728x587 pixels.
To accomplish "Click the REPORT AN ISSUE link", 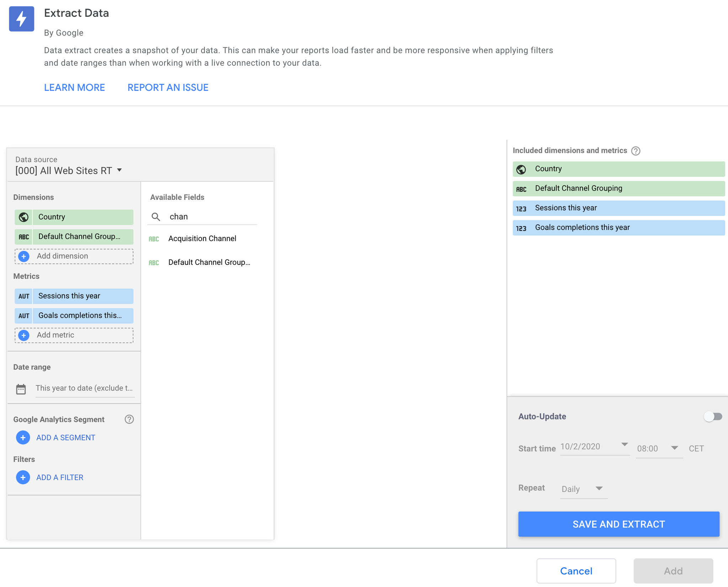I will (x=168, y=88).
